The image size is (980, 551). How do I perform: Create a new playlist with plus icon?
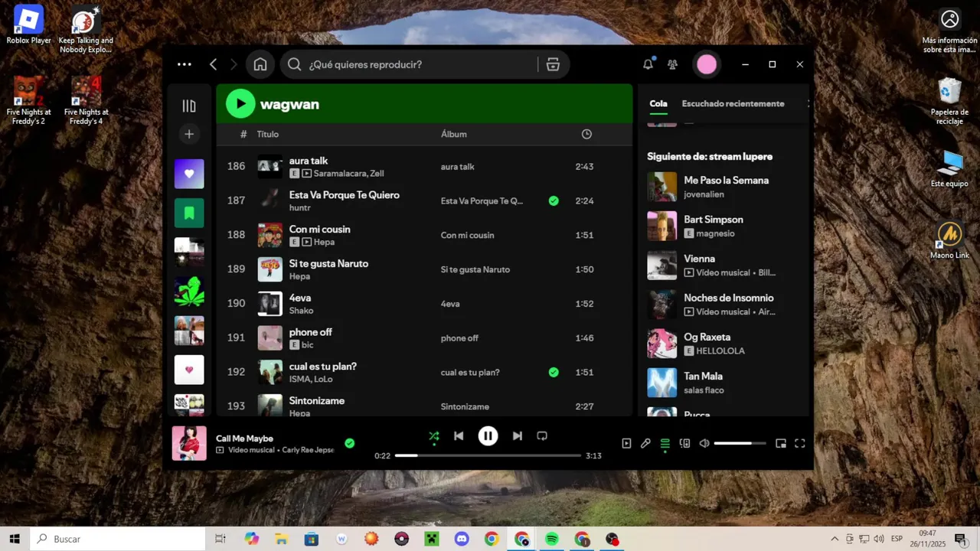[x=189, y=134]
